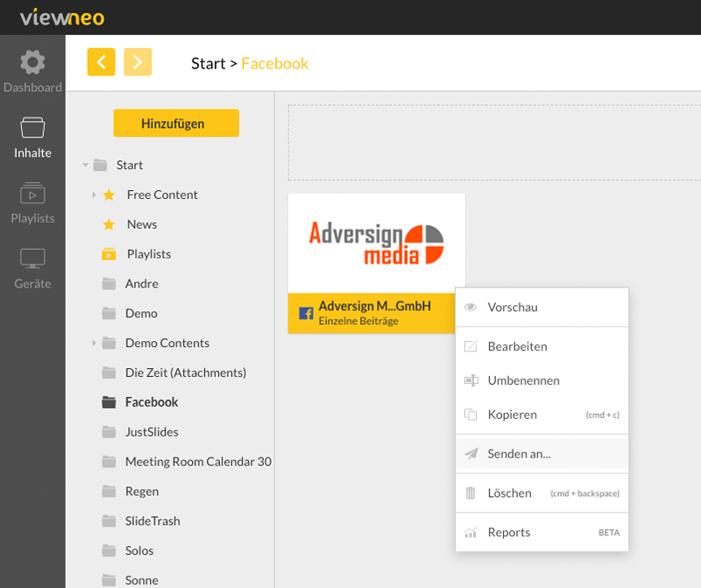
Task: Open the Inhalte section icon
Action: point(32,128)
